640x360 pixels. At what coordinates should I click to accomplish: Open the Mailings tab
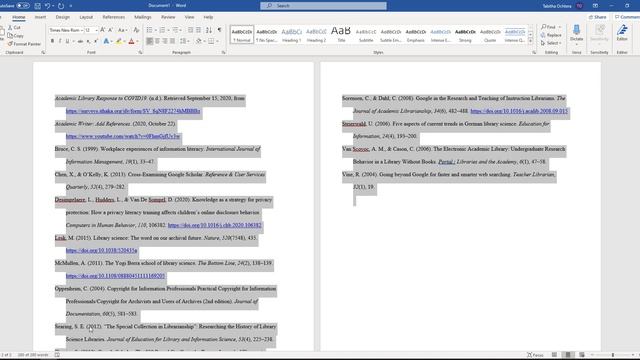tap(143, 17)
